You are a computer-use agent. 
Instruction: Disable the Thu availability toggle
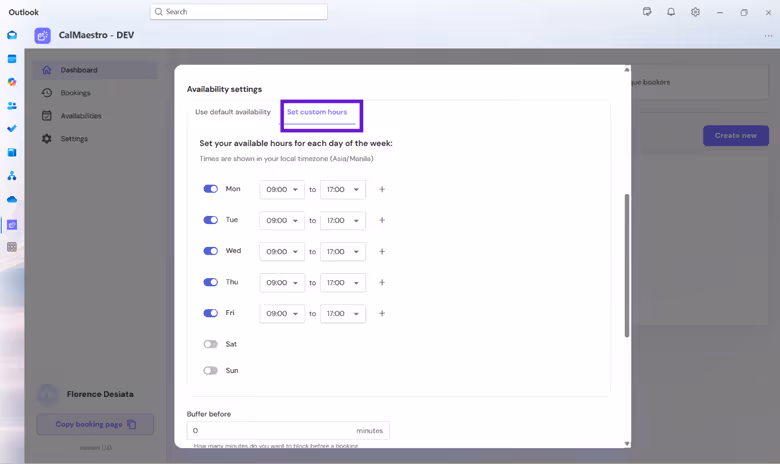pos(210,282)
